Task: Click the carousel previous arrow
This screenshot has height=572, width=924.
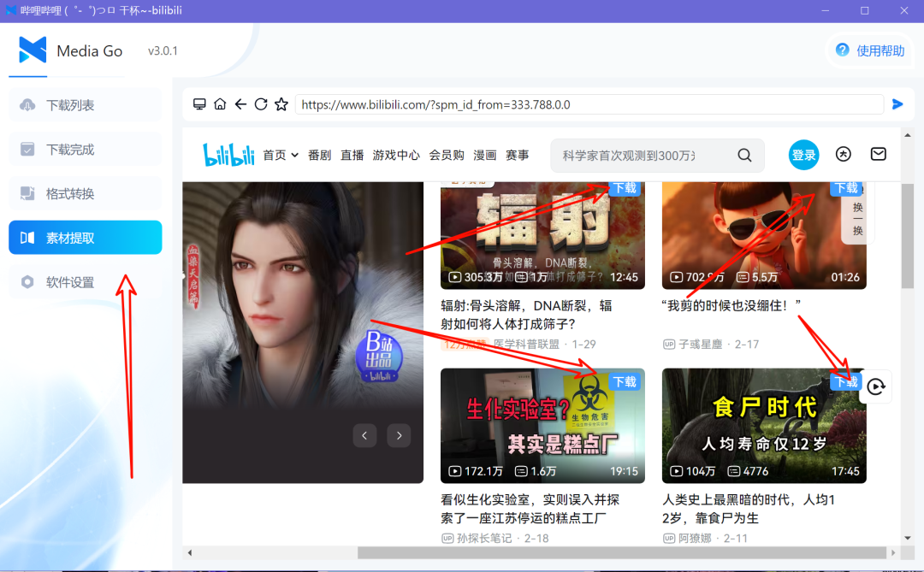Action: pos(364,436)
